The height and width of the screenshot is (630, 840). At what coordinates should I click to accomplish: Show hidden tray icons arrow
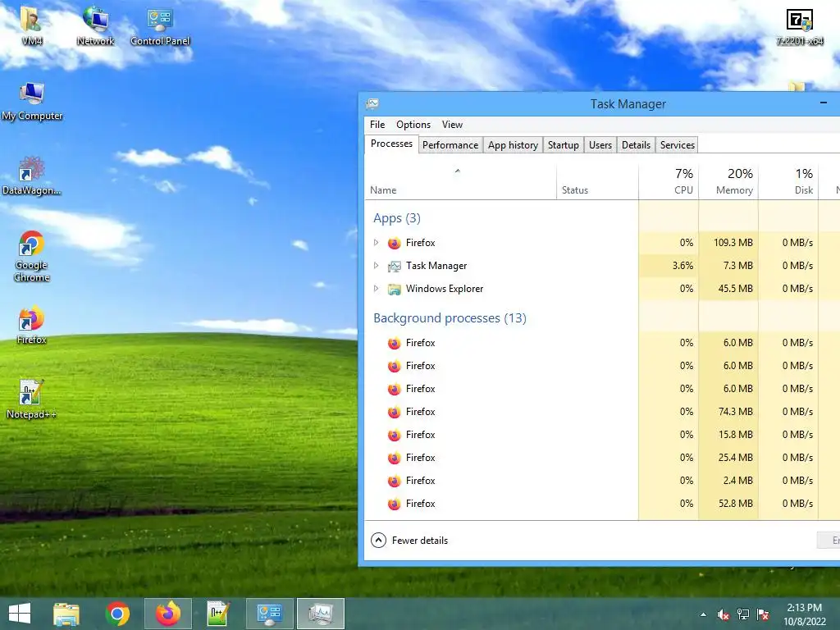[x=703, y=614]
